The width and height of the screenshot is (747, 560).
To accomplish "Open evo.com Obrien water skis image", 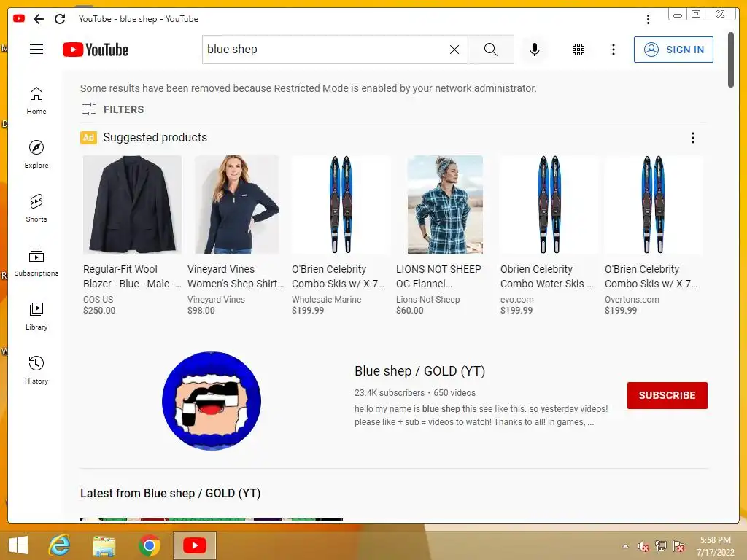I will (x=549, y=204).
